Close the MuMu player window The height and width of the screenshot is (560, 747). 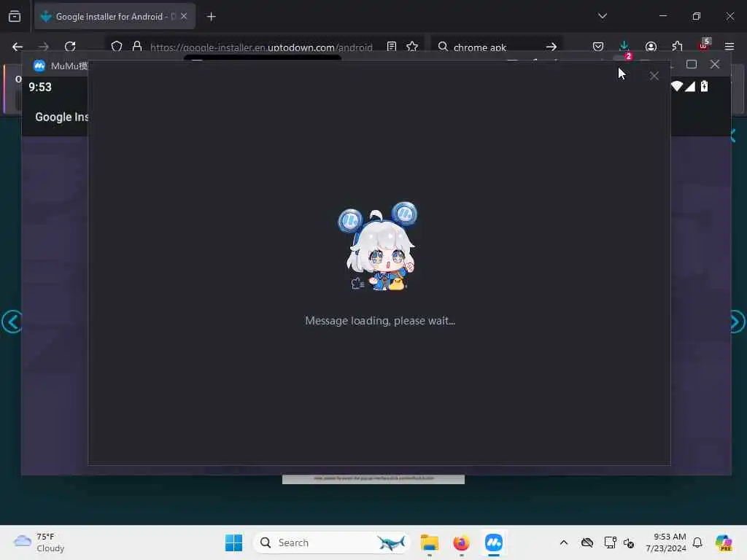pos(715,64)
